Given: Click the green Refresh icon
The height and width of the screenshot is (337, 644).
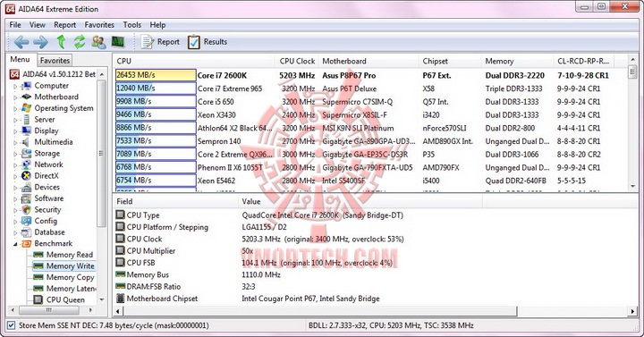Looking at the screenshot, I should pos(80,41).
